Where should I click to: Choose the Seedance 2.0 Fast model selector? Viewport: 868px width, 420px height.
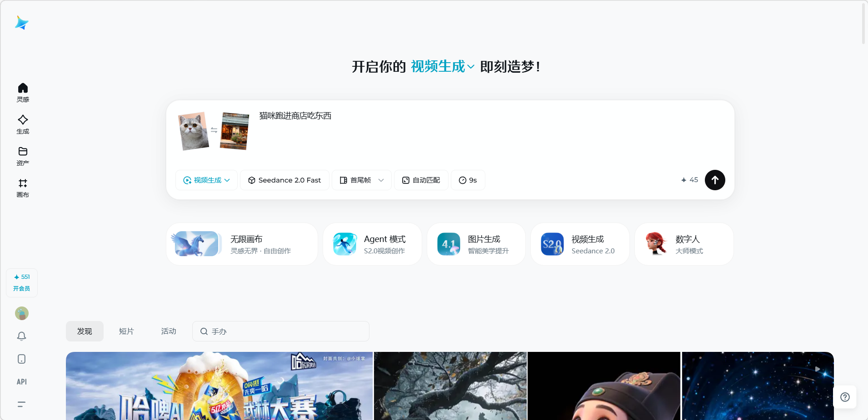click(284, 180)
